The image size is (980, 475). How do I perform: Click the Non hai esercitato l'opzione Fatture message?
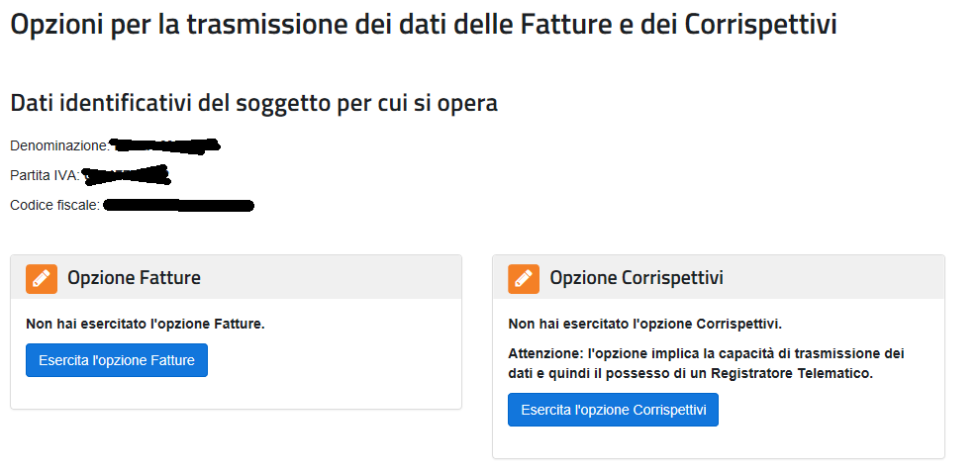[x=145, y=324]
